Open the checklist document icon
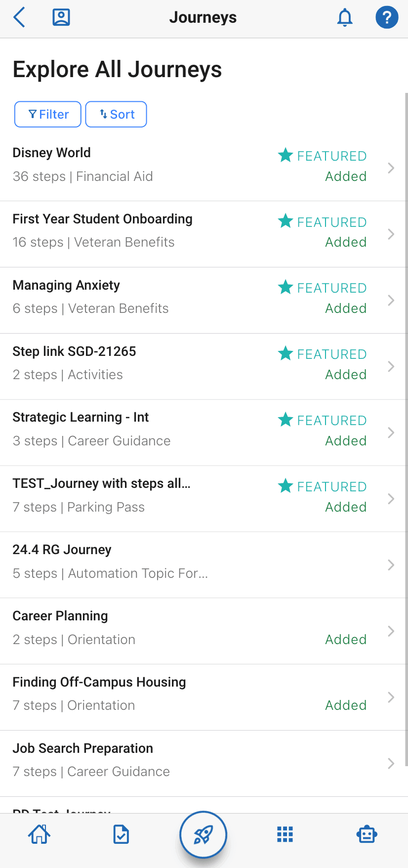This screenshot has height=868, width=408. coord(121,834)
